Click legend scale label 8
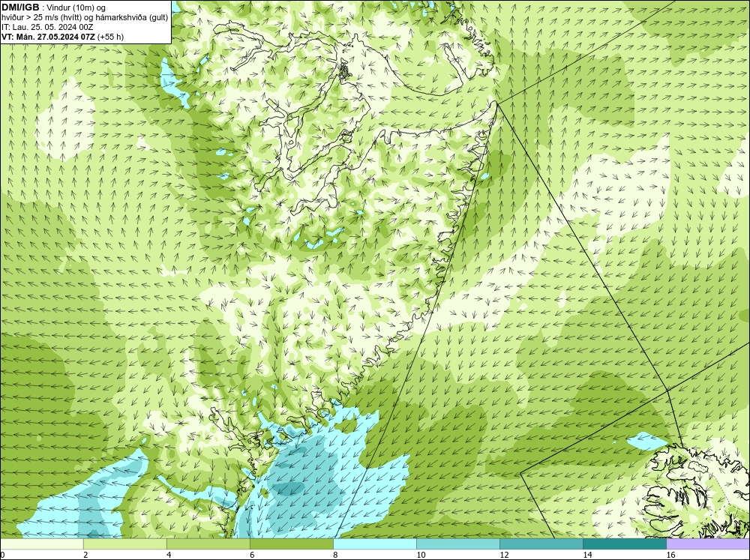The height and width of the screenshot is (560, 750). coord(335,555)
